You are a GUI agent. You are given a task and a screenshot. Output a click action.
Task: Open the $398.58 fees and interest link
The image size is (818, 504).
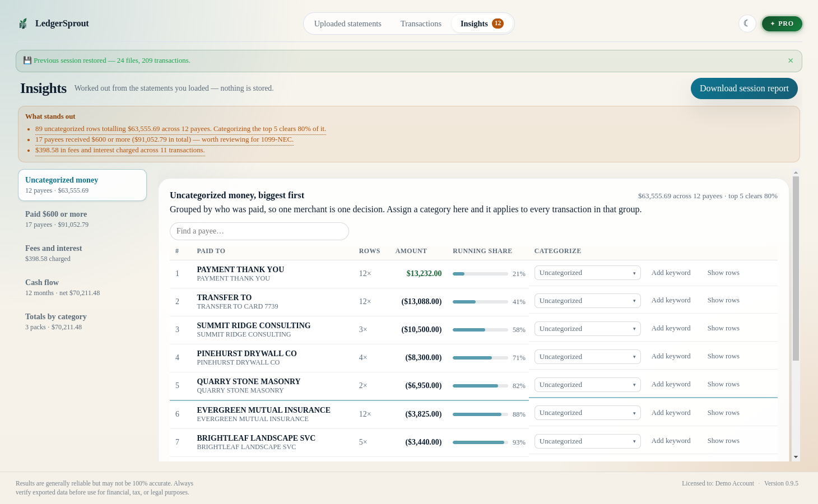(120, 150)
